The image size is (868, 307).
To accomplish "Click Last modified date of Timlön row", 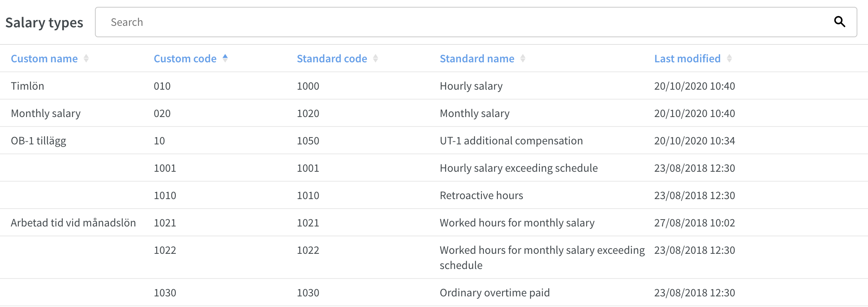I will pyautogui.click(x=694, y=86).
